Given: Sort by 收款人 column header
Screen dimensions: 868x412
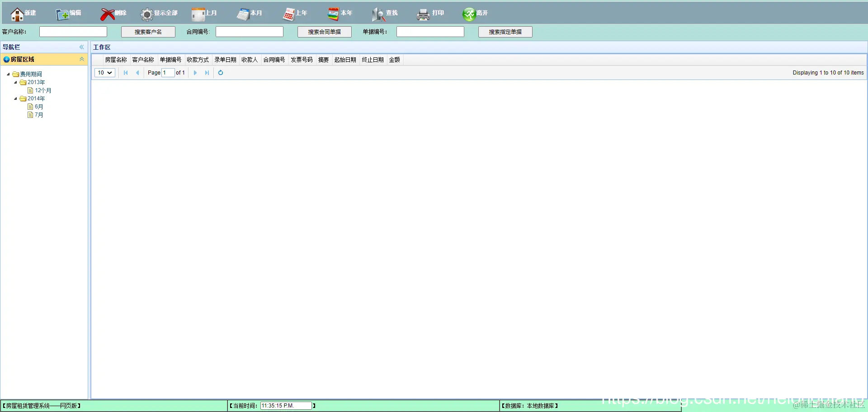Looking at the screenshot, I should pyautogui.click(x=250, y=60).
